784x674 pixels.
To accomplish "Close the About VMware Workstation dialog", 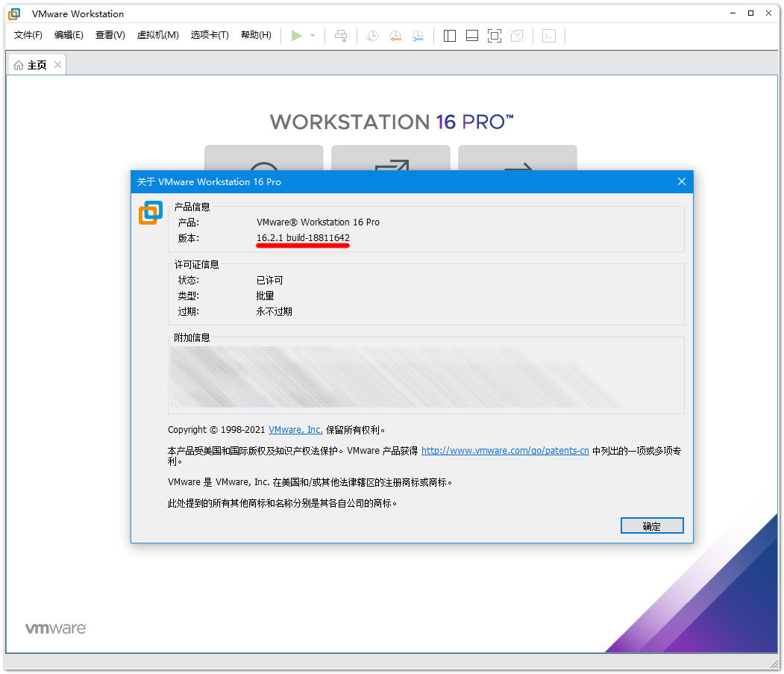I will click(682, 181).
